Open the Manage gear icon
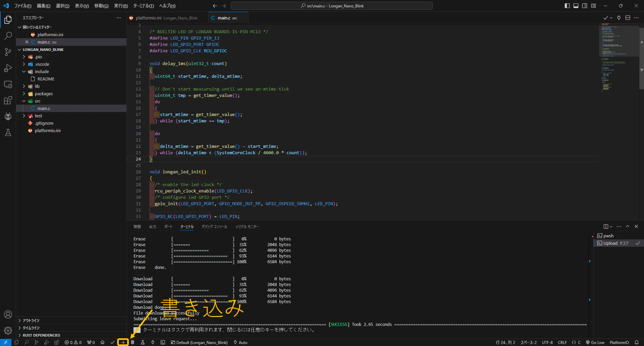This screenshot has height=346, width=644. click(x=8, y=330)
